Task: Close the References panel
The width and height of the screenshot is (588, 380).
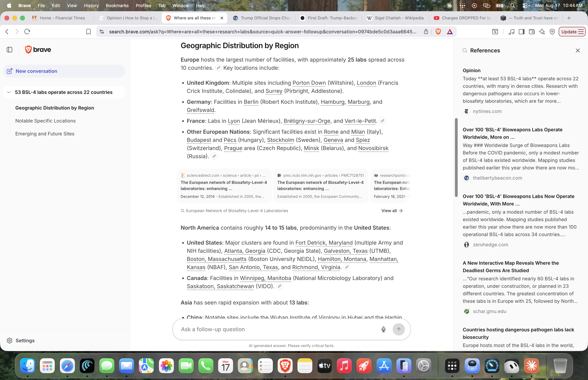Action: click(x=578, y=51)
